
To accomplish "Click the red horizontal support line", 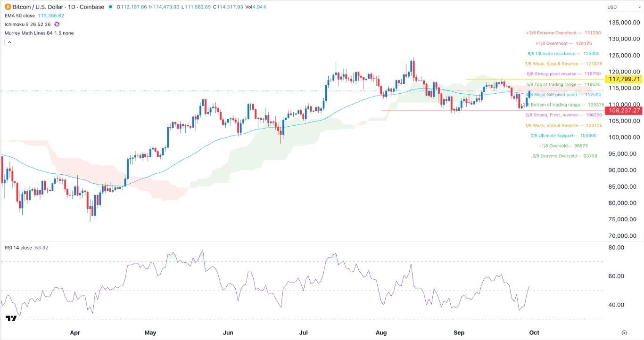I will pyautogui.click(x=448, y=111).
